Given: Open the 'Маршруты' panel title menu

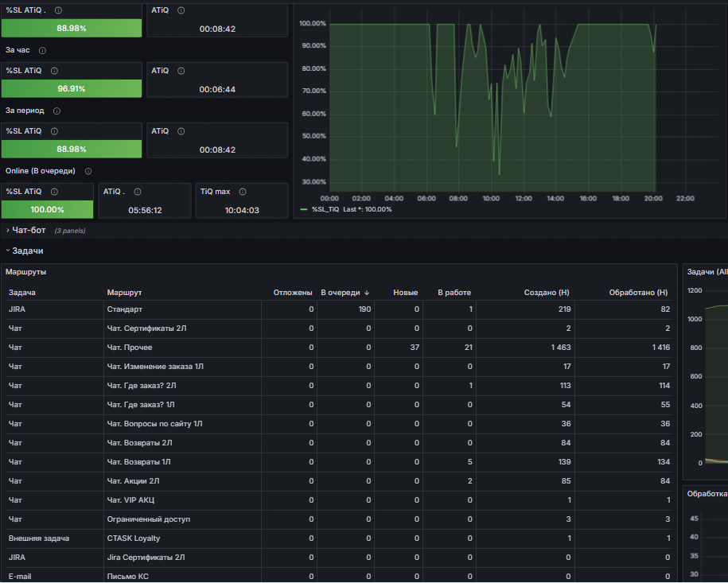Looking at the screenshot, I should tap(25, 272).
